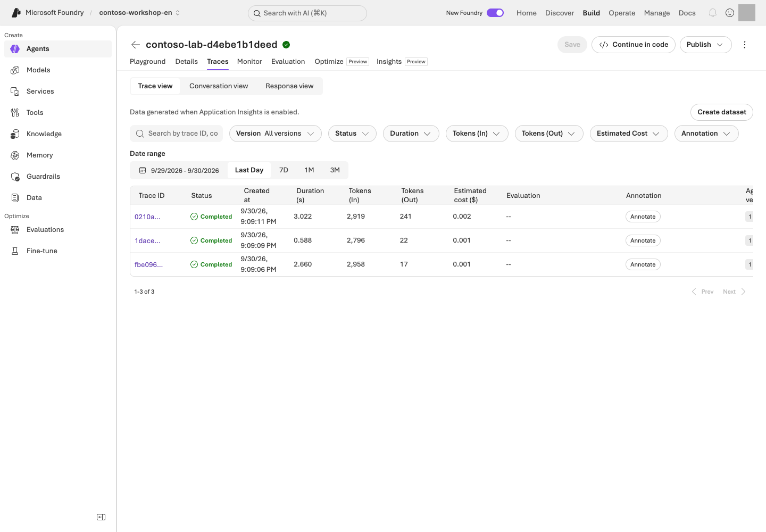Switch to the Evaluation tab

point(288,62)
